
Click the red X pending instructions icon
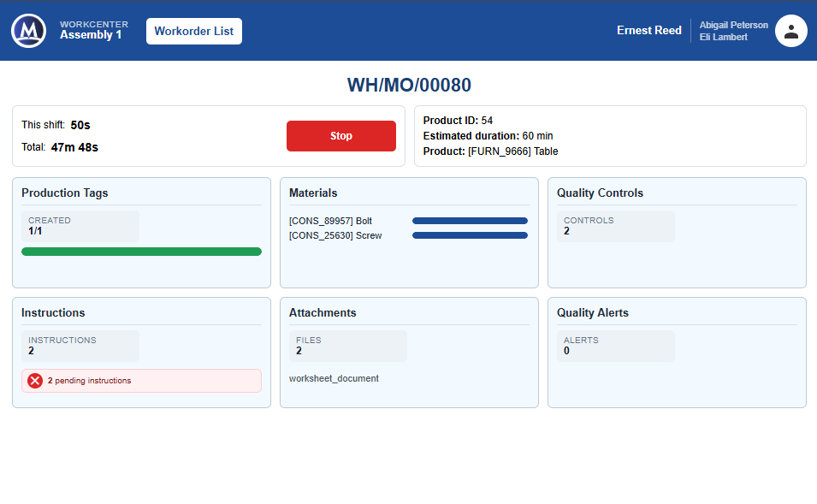(35, 381)
